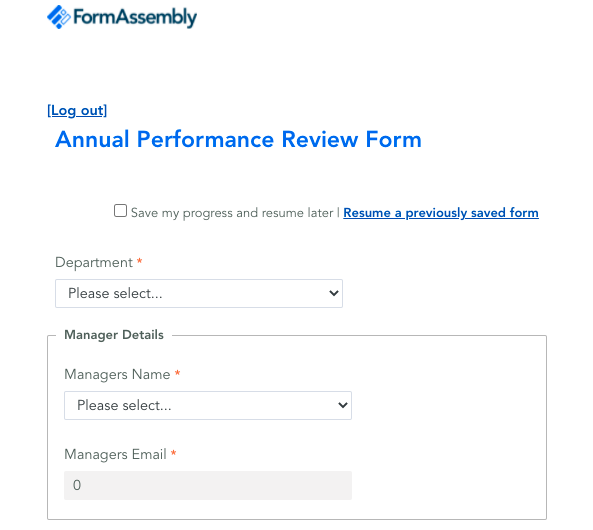Open Resume a previously saved form link
Image resolution: width=593 pixels, height=530 pixels.
pyautogui.click(x=441, y=213)
